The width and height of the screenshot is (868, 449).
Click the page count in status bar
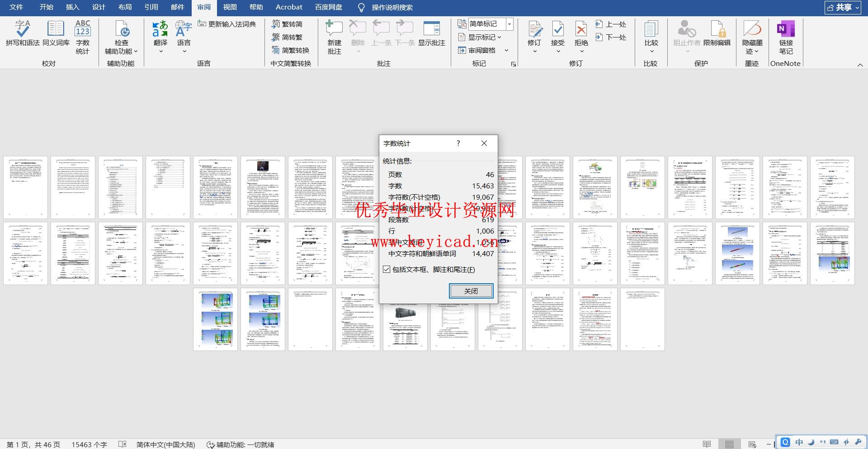point(33,444)
